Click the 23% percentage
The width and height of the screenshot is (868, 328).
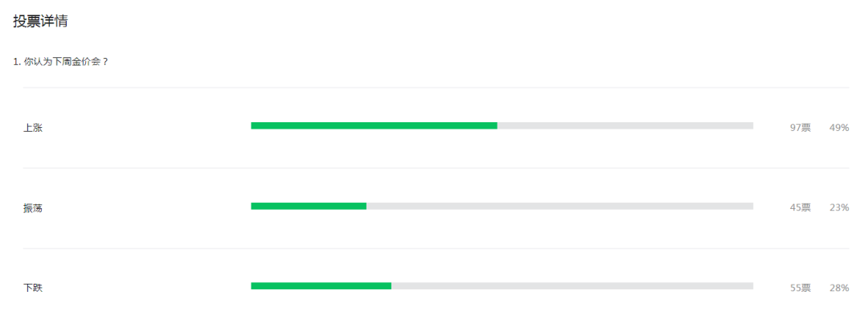[838, 207]
